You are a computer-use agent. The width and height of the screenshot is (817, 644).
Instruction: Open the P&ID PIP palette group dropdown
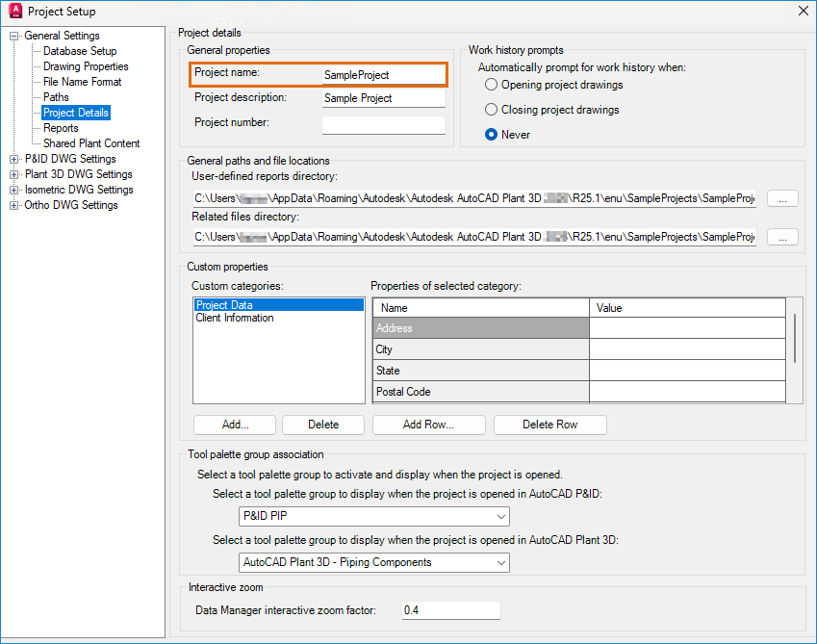(x=374, y=517)
